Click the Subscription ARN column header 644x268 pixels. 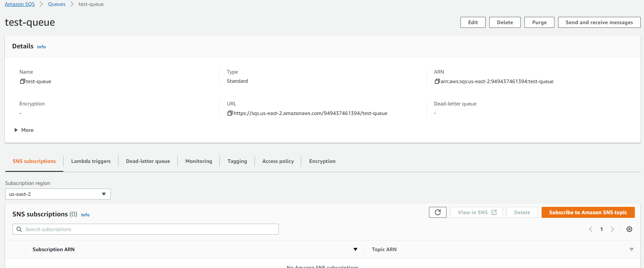[x=53, y=249]
